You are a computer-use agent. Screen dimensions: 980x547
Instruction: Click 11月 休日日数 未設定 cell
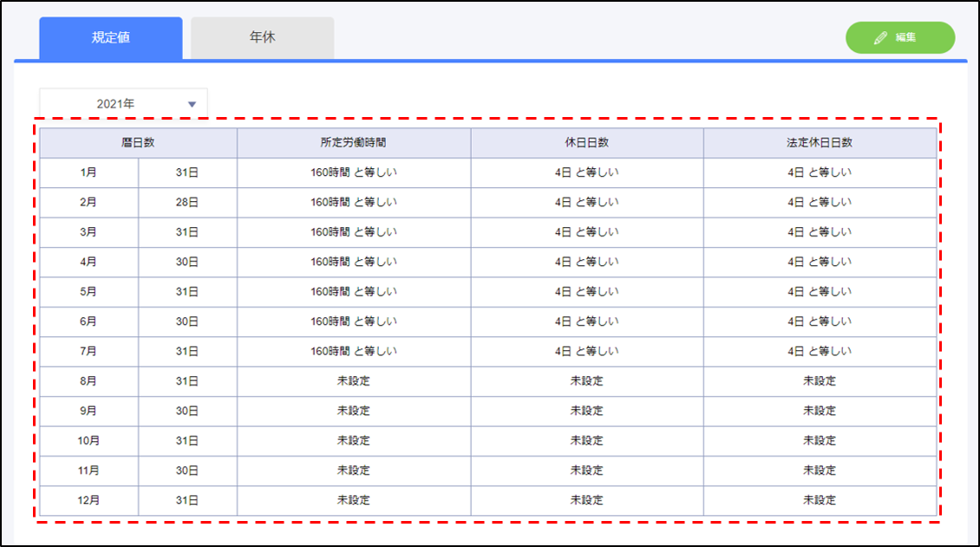(x=587, y=471)
